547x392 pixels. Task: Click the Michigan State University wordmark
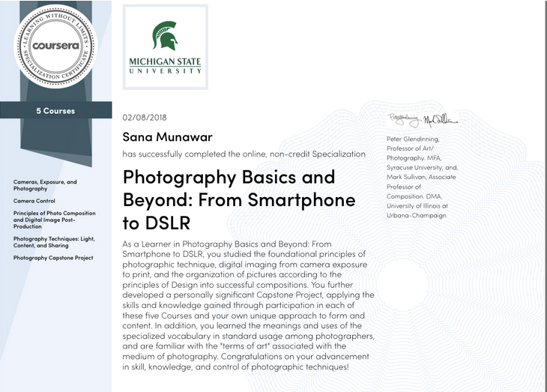click(165, 67)
